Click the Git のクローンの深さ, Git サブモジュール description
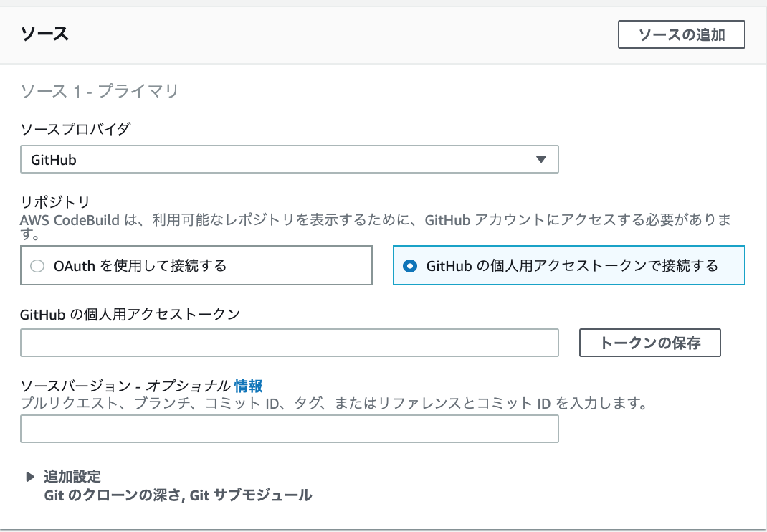The height and width of the screenshot is (532, 767). coord(178,495)
